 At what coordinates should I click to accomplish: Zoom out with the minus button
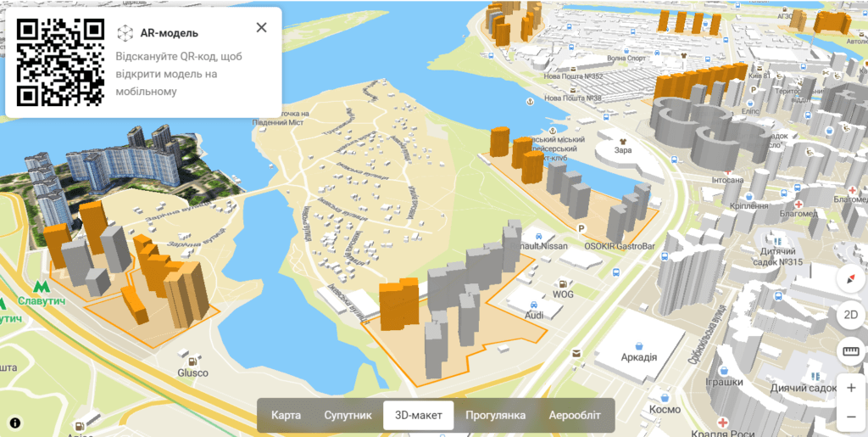pyautogui.click(x=850, y=417)
